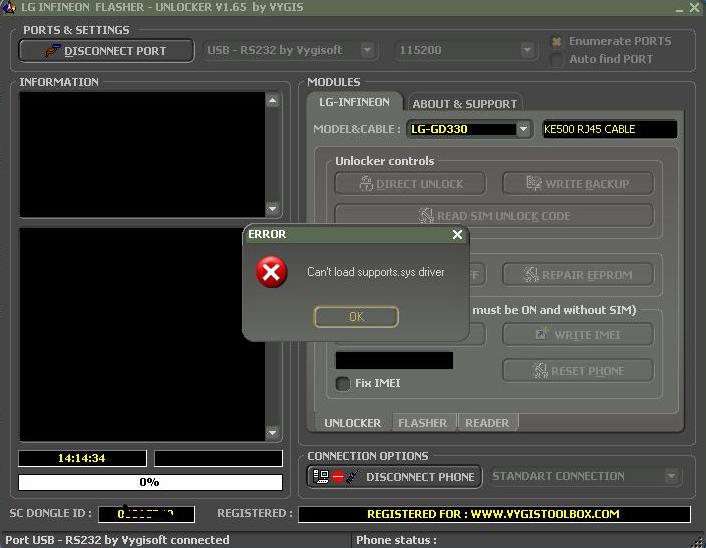Click the pencil icon on WRITE IMEI
The image size is (706, 548).
pyautogui.click(x=542, y=334)
